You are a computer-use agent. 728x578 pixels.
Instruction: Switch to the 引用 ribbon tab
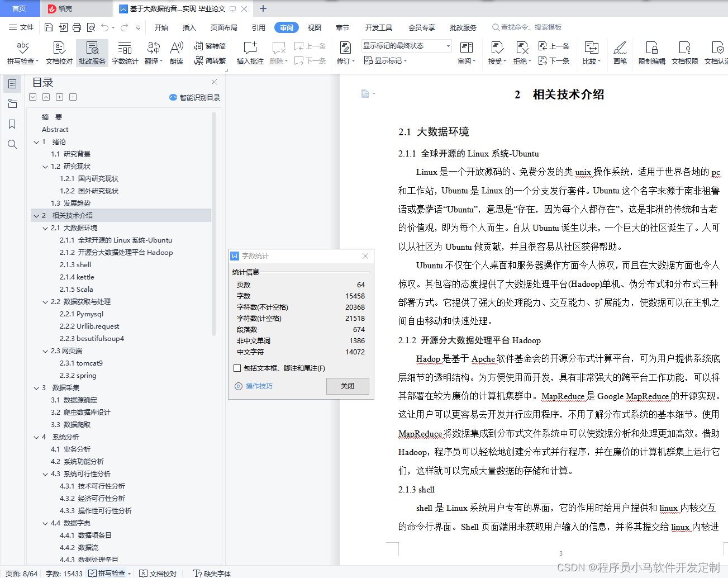259,27
